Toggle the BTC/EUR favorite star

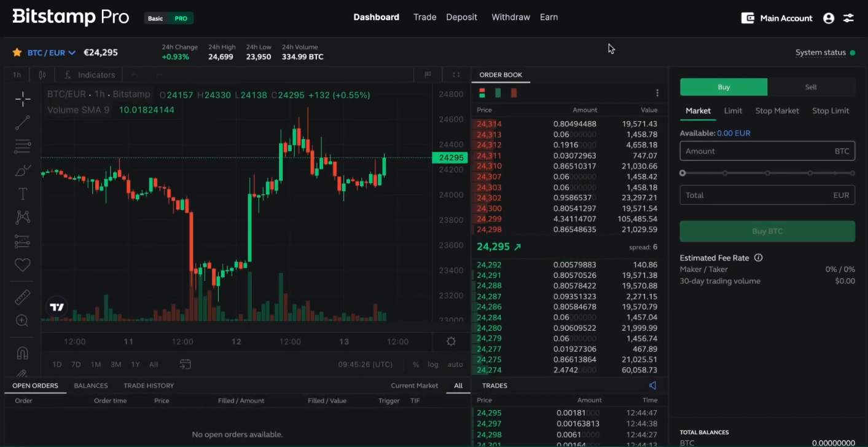[x=17, y=52]
